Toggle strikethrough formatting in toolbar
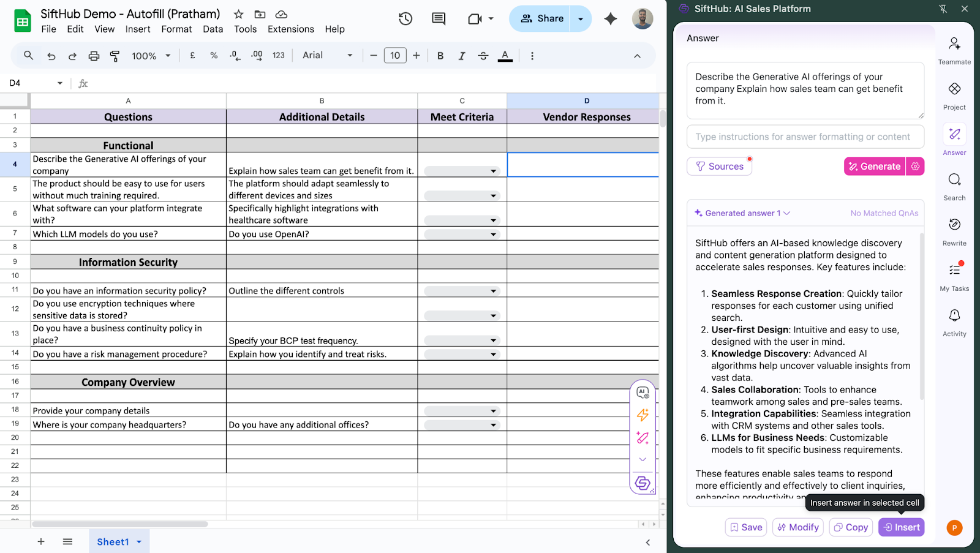Screen dimensions: 980x553 pyautogui.click(x=483, y=56)
